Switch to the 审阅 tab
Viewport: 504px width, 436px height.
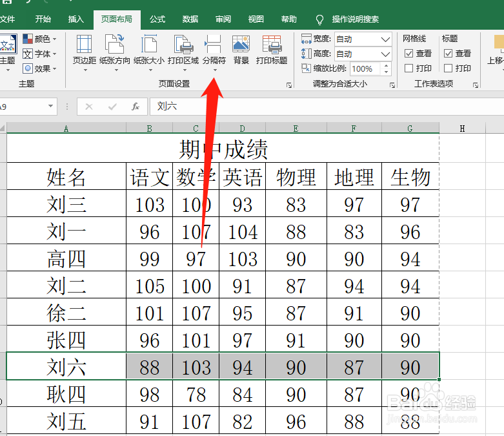(223, 19)
